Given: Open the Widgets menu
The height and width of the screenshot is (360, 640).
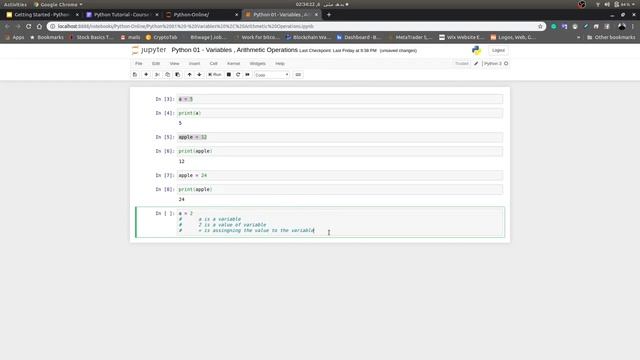Looking at the screenshot, I should click(x=258, y=64).
